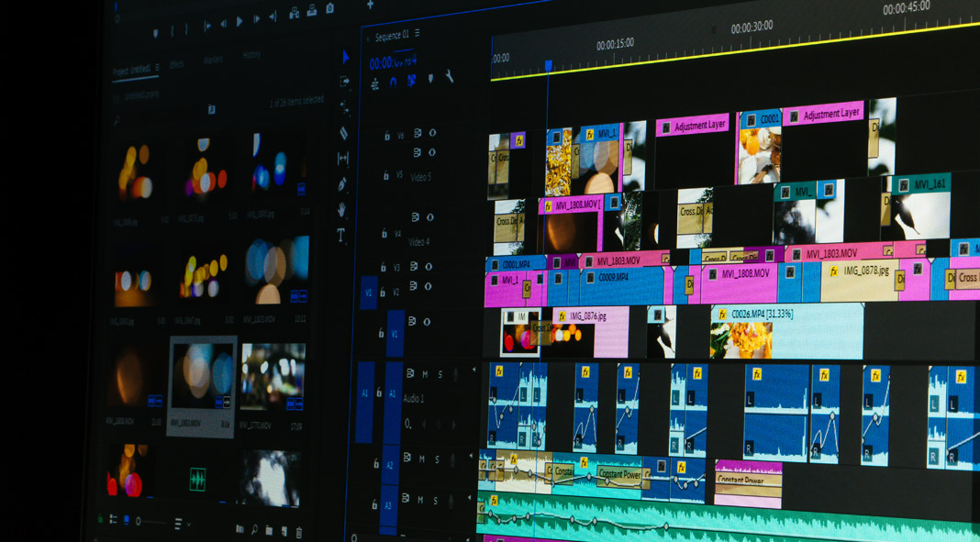Toggle track output eye for V6
Image resolution: width=980 pixels, height=542 pixels.
(432, 132)
